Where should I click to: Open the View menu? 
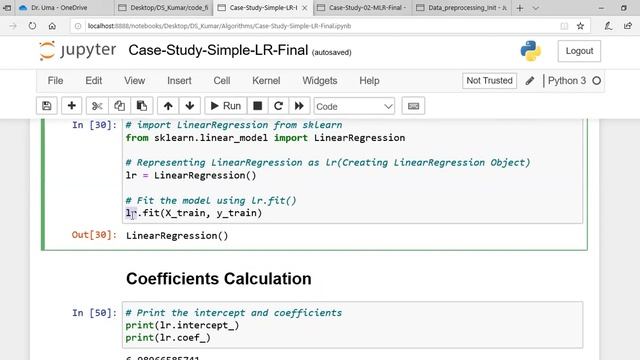point(134,81)
